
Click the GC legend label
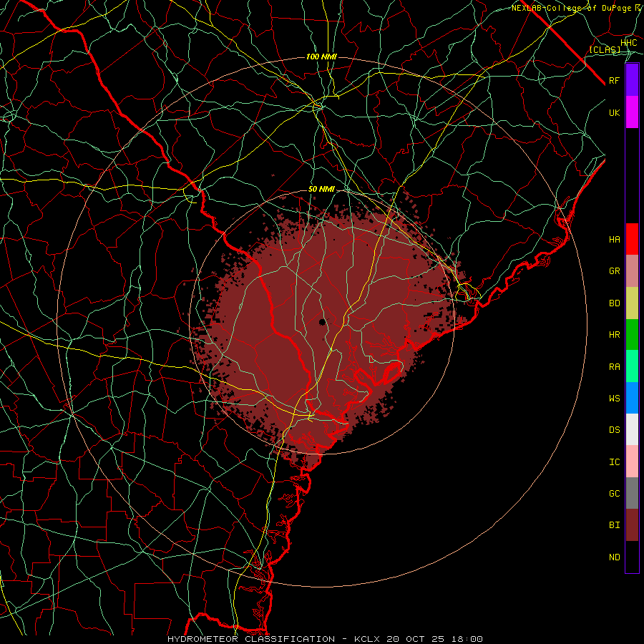[x=615, y=494]
